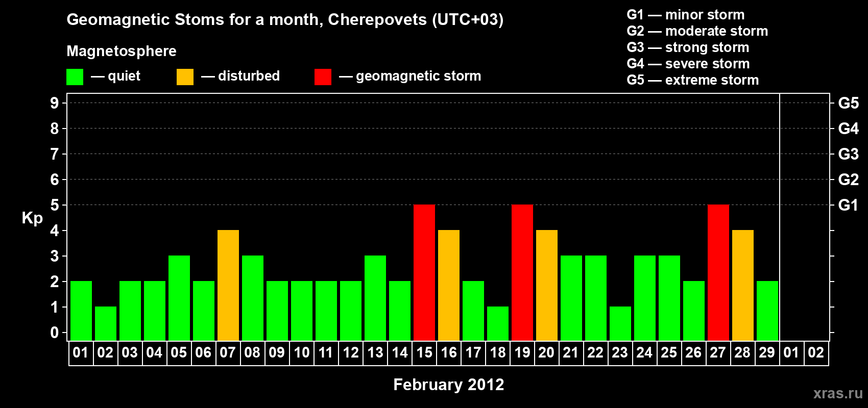Click the green bar for February 05
The height and width of the screenshot is (408, 868).
pos(179,298)
